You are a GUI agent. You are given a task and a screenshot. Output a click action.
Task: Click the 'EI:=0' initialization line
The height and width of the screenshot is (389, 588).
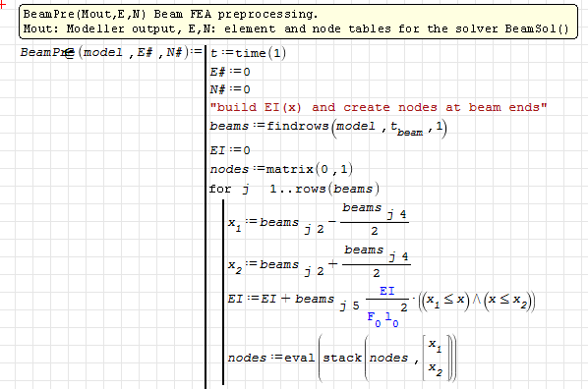click(230, 150)
